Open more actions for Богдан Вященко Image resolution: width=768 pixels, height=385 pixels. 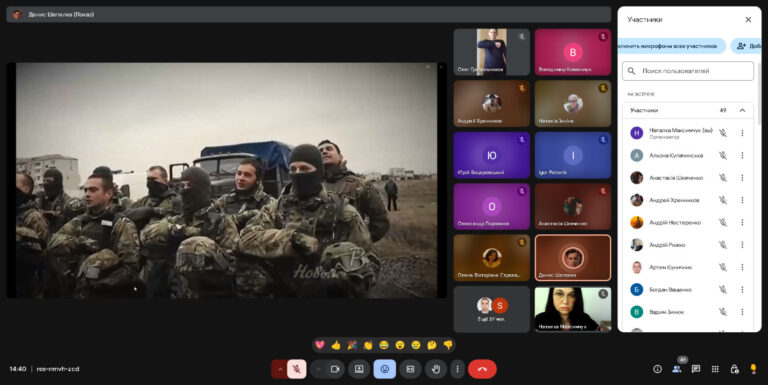tap(742, 289)
